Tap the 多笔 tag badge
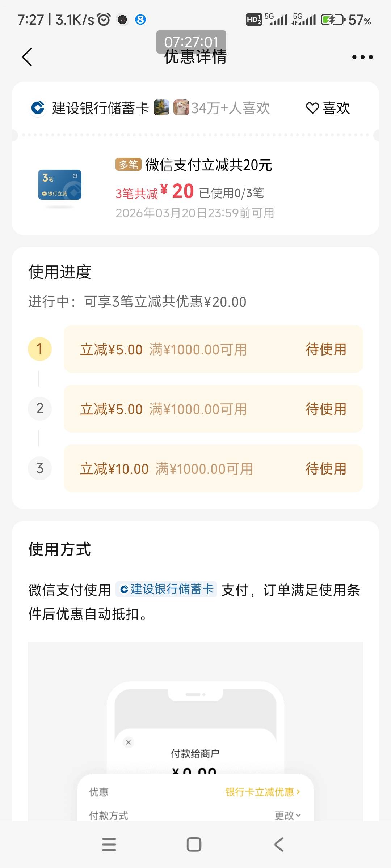The width and height of the screenshot is (391, 868). [128, 165]
